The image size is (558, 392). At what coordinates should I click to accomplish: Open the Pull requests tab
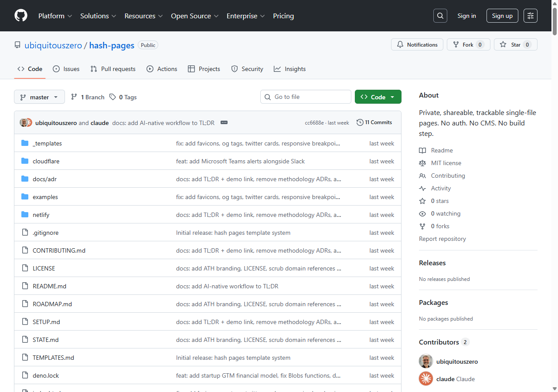pyautogui.click(x=113, y=69)
